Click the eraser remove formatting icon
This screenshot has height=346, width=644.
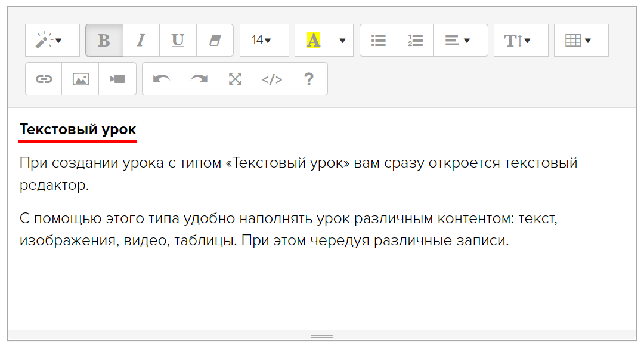(215, 41)
